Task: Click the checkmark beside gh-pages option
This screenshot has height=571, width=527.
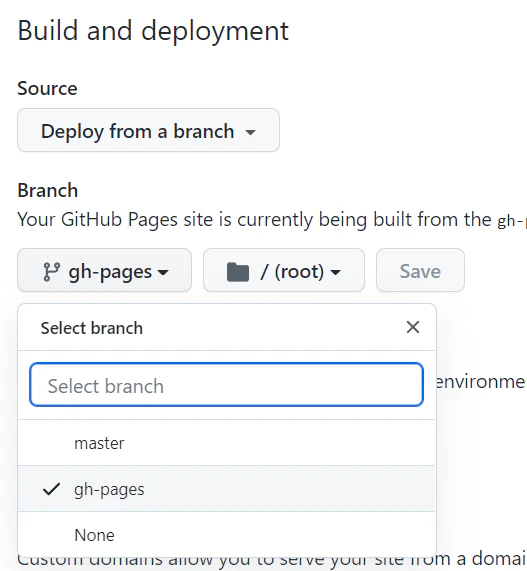Action: coord(51,489)
